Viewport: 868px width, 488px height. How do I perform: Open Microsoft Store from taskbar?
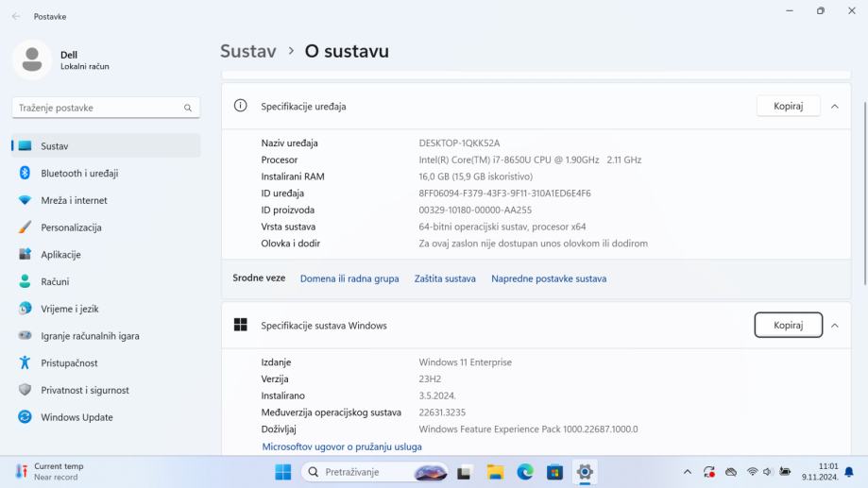(x=554, y=472)
